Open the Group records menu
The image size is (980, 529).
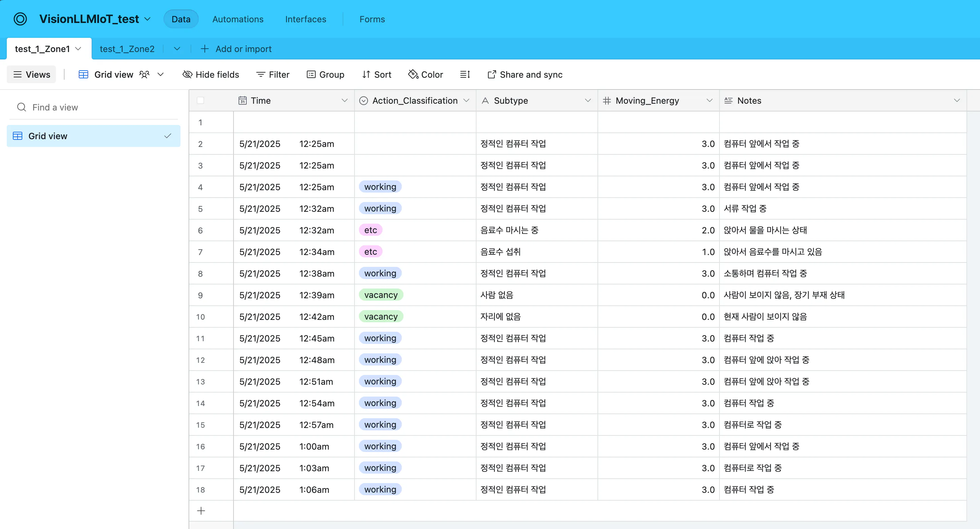[325, 75]
